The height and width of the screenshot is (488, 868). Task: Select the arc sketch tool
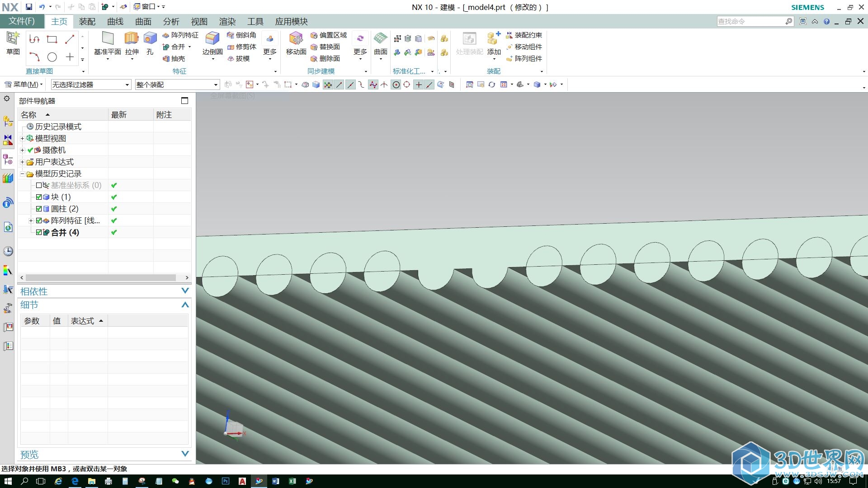34,57
